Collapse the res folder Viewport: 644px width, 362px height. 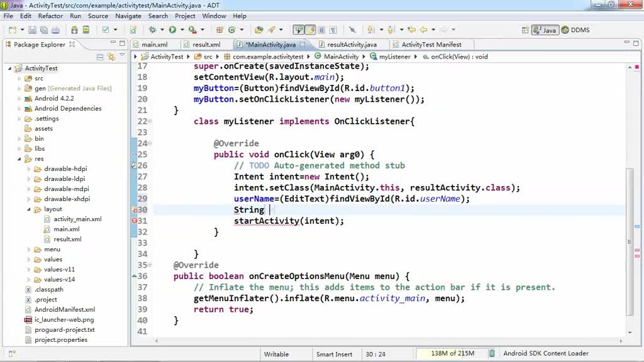(19, 159)
